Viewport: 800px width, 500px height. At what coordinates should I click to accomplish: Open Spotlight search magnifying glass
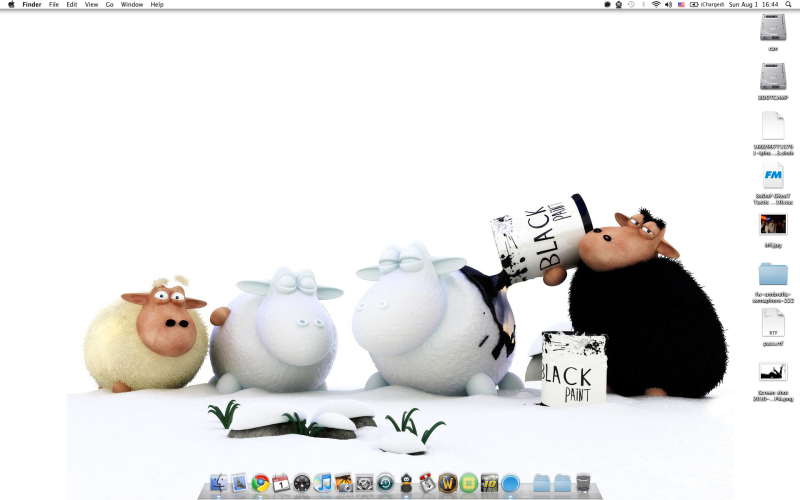point(789,5)
